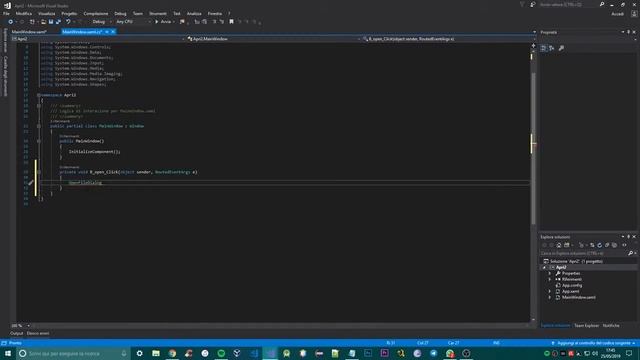The width and height of the screenshot is (640, 360).
Task: Click Categorized icon in Proprietà panel
Action: (x=543, y=48)
